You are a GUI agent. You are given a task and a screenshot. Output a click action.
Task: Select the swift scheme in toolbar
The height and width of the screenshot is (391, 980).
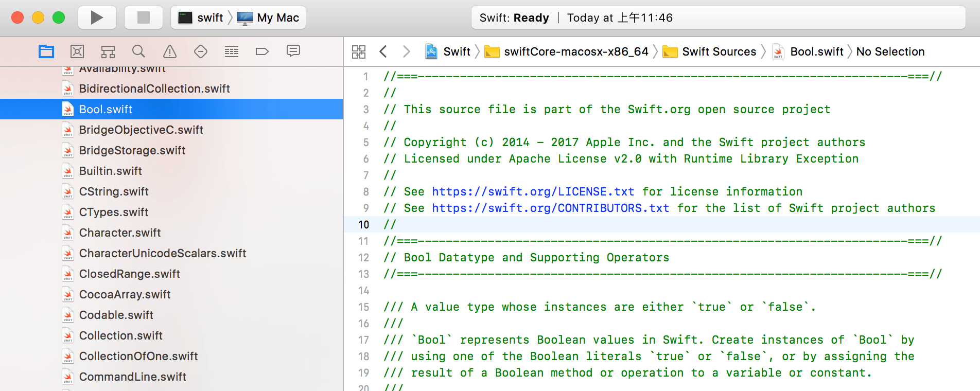tap(201, 17)
